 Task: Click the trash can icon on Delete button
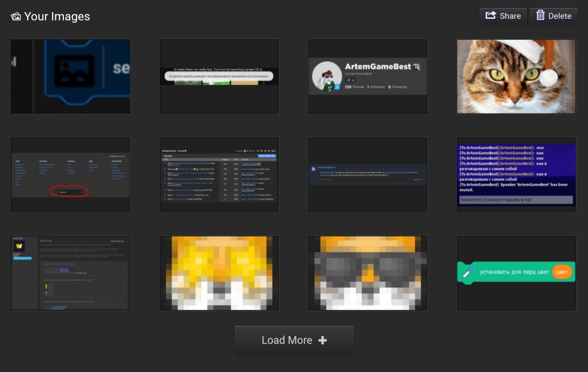tap(541, 16)
